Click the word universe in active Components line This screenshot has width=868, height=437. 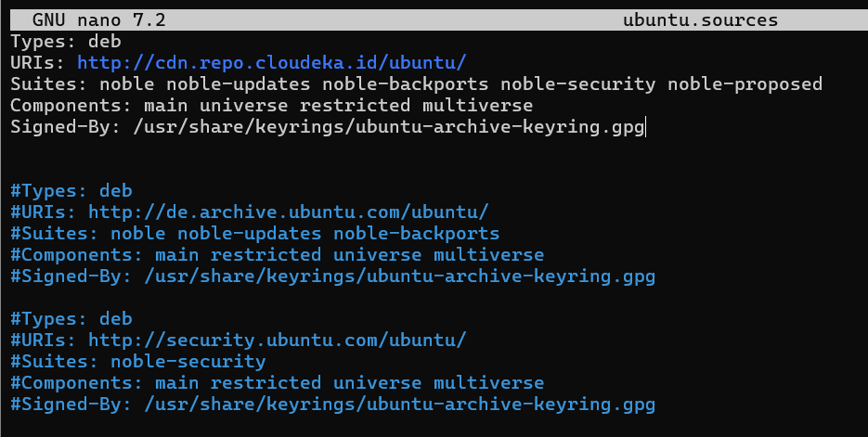(x=244, y=105)
